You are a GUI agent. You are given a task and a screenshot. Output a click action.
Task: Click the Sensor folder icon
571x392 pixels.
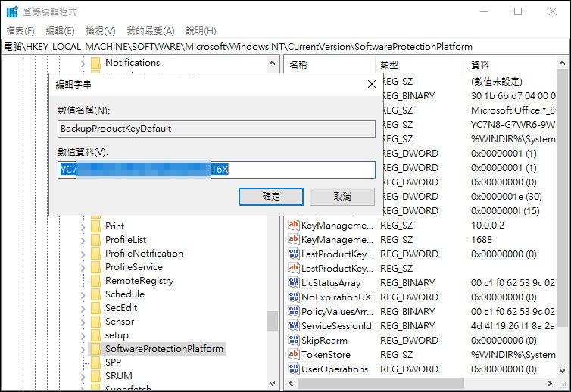95,322
